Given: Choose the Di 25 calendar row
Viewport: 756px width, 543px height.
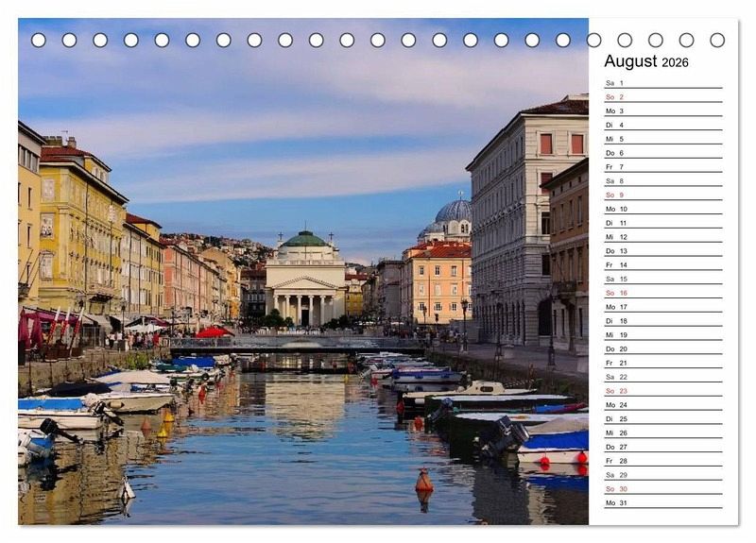Looking at the screenshot, I should [662, 418].
